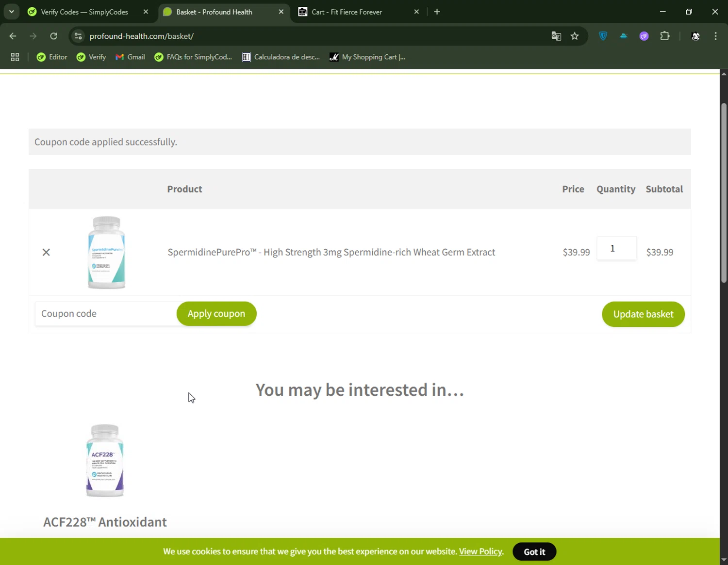Click the translate page icon
This screenshot has width=728, height=565.
(x=556, y=36)
